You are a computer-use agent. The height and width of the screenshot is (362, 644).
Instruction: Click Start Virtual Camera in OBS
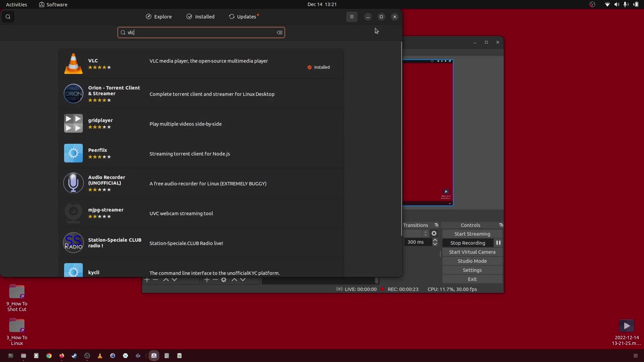pyautogui.click(x=472, y=252)
